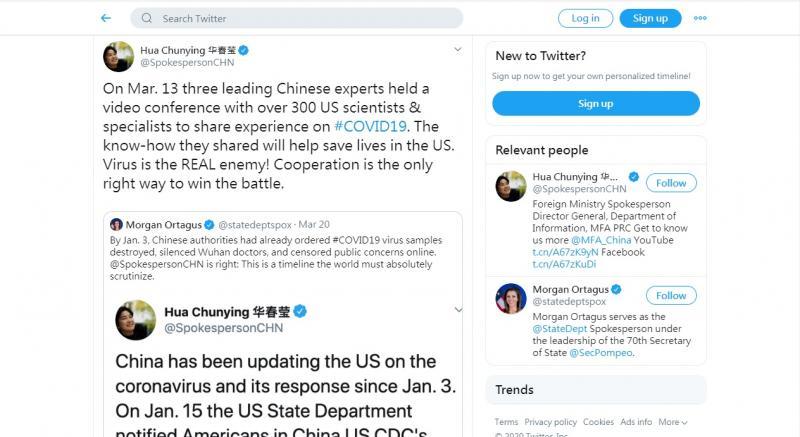800x437 pixels.
Task: Click Hua Chunying's verified badge in the tweet header
Action: pos(243,50)
